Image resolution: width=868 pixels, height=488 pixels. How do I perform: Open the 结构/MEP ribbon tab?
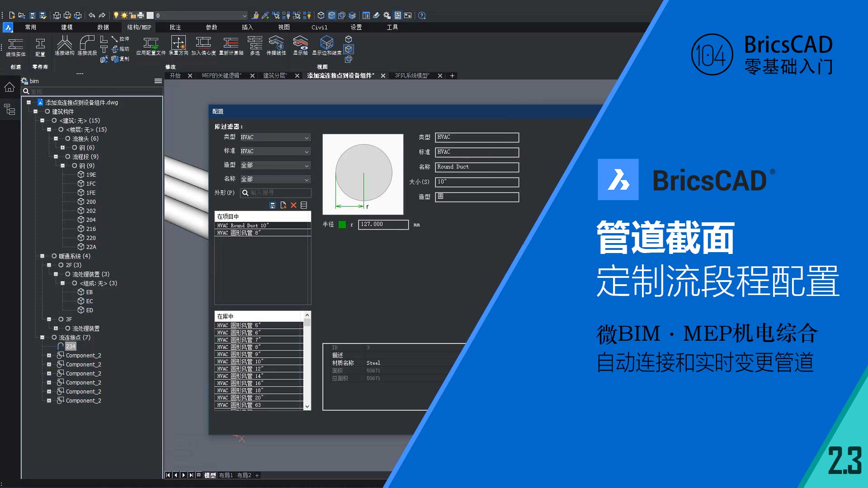[139, 27]
